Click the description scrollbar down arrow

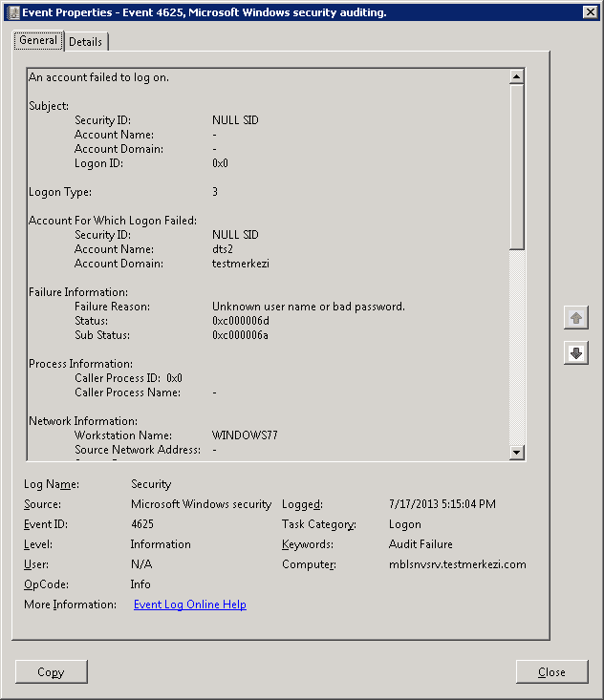point(516,453)
